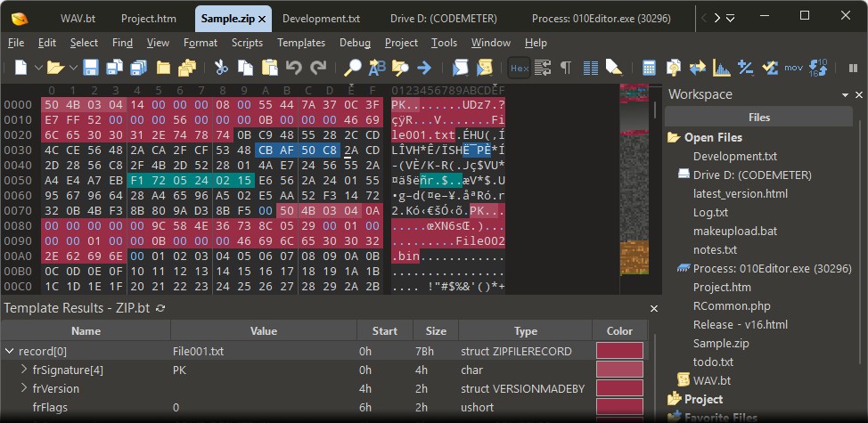Open the Templates menu
Screen dimensions: 868x423
click(x=301, y=43)
